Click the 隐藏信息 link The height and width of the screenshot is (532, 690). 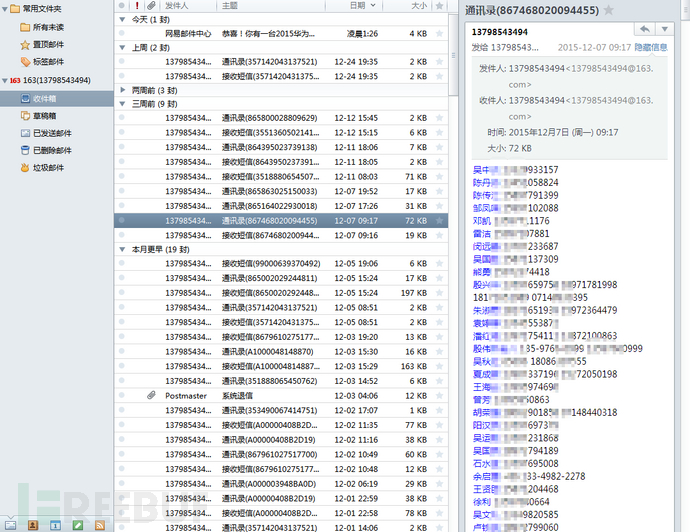651,47
